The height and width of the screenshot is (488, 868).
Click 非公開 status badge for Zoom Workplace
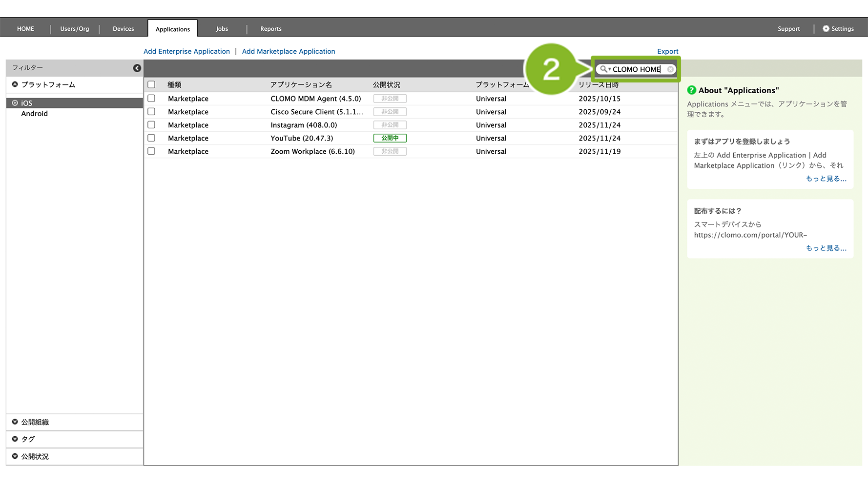pyautogui.click(x=390, y=151)
